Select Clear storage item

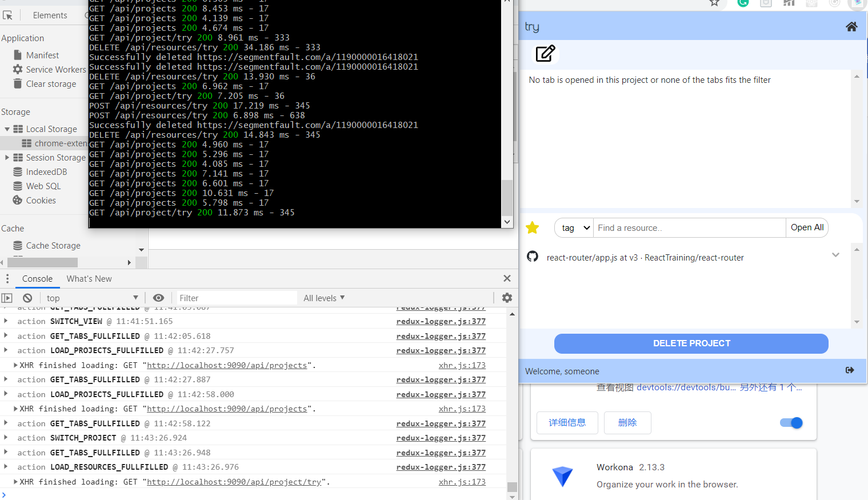pos(45,84)
